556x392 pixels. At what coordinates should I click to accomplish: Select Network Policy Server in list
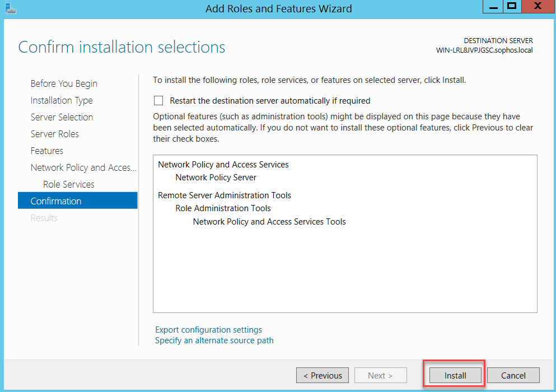pyautogui.click(x=216, y=178)
